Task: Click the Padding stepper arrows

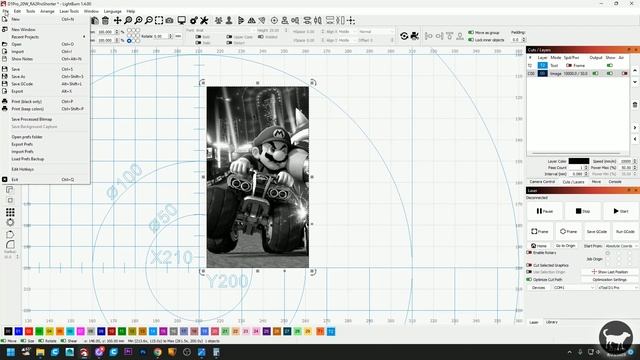Action: [524, 40]
